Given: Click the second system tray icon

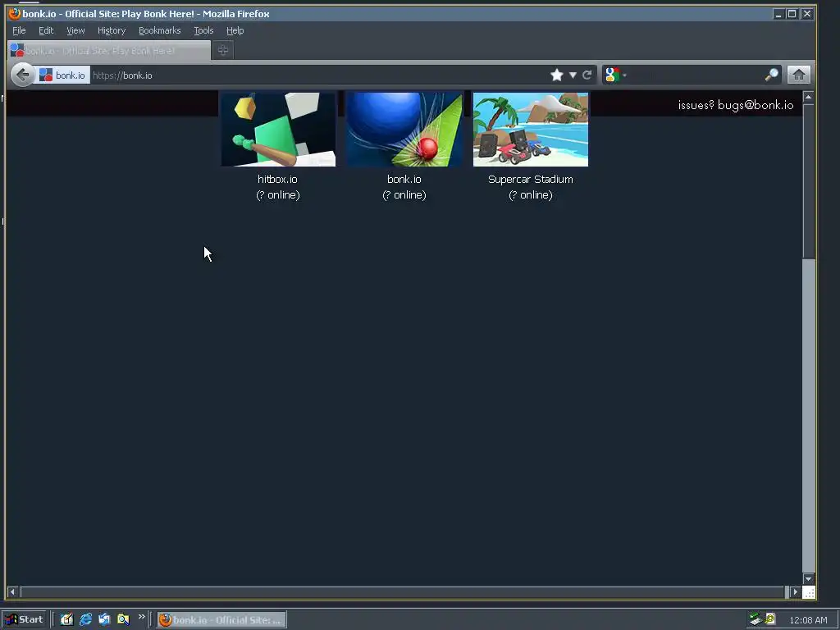Looking at the screenshot, I should click(x=770, y=619).
